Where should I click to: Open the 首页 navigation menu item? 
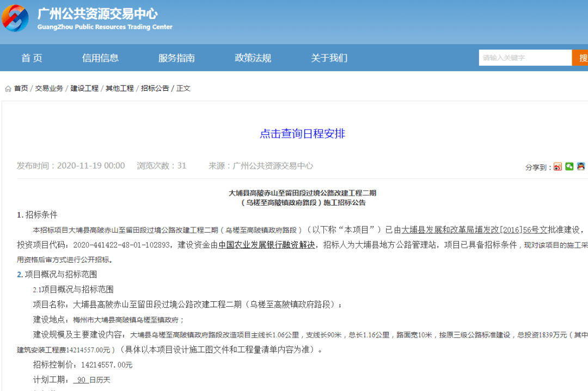(31, 58)
